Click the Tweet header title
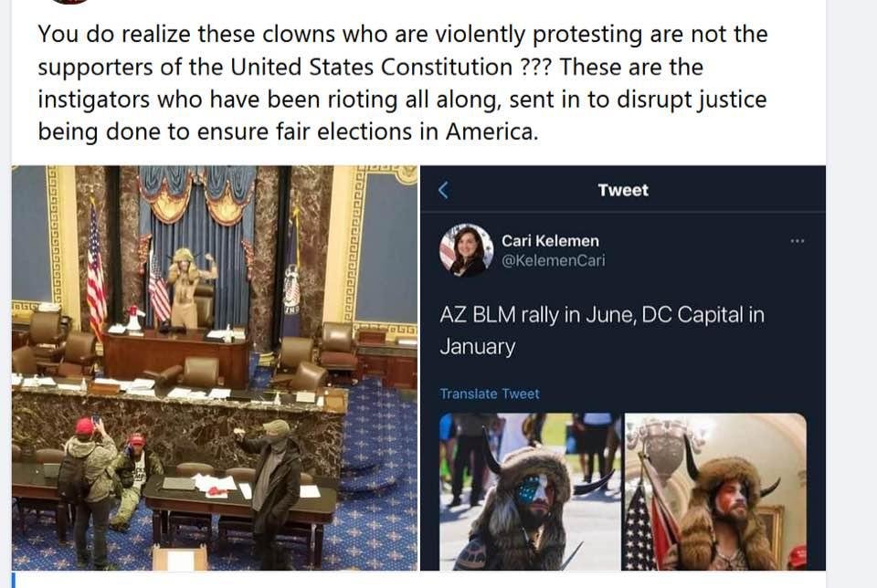The width and height of the screenshot is (877, 588). click(623, 190)
